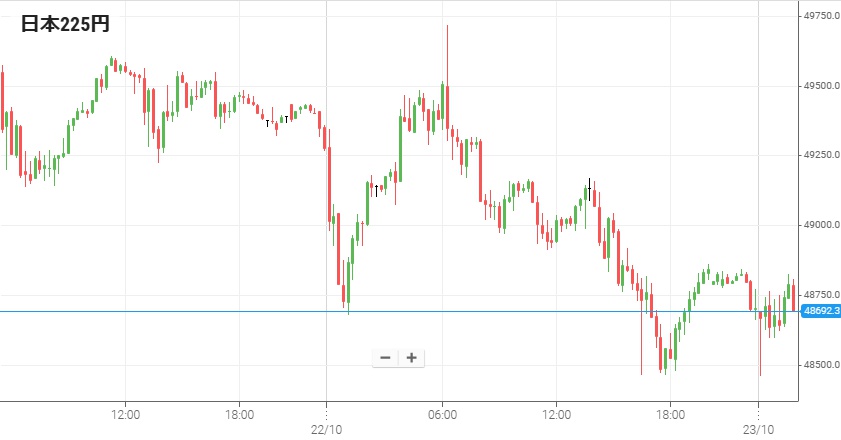
Task: Click the 23/10 date label on time axis
Action: [759, 429]
